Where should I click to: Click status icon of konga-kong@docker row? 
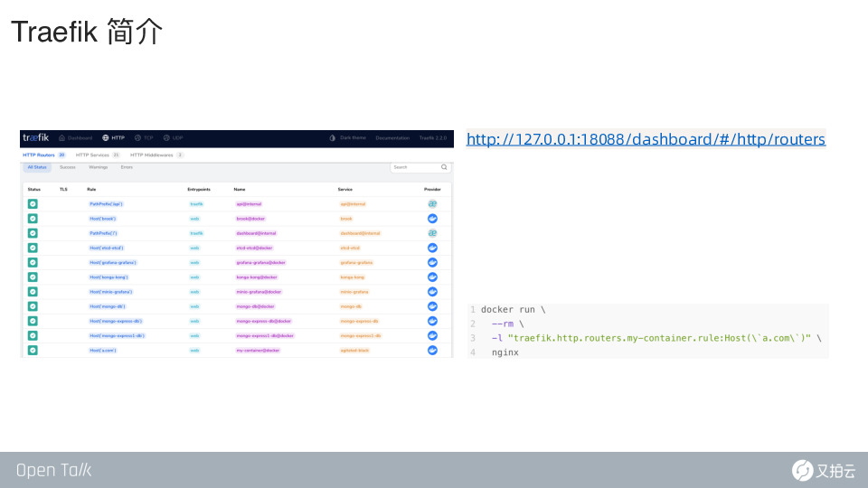click(x=33, y=277)
